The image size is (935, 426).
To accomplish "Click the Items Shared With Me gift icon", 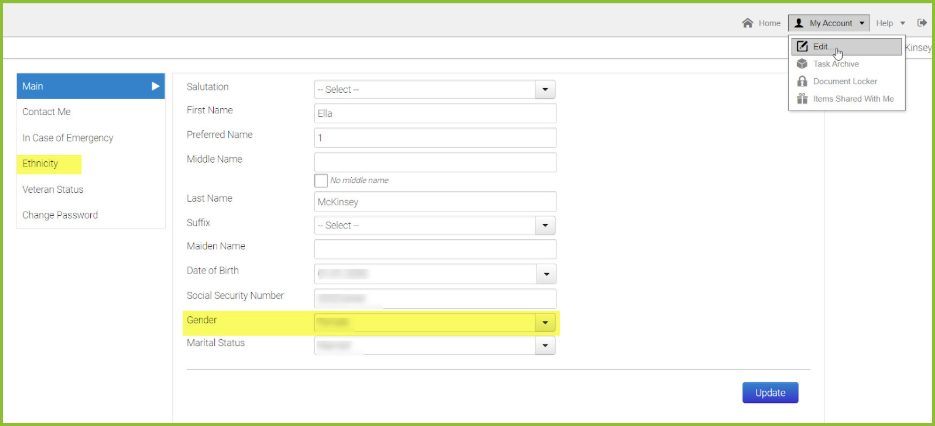I will [x=803, y=98].
